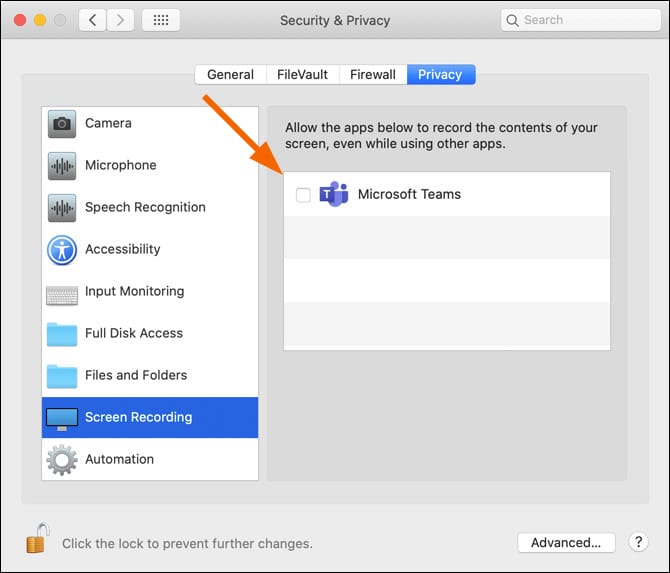Open help with the question mark button
Viewport: 670px width, 573px height.
[639, 543]
